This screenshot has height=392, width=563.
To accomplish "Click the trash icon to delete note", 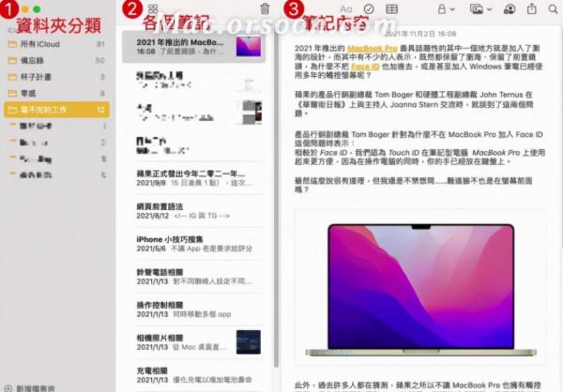I will (x=265, y=8).
